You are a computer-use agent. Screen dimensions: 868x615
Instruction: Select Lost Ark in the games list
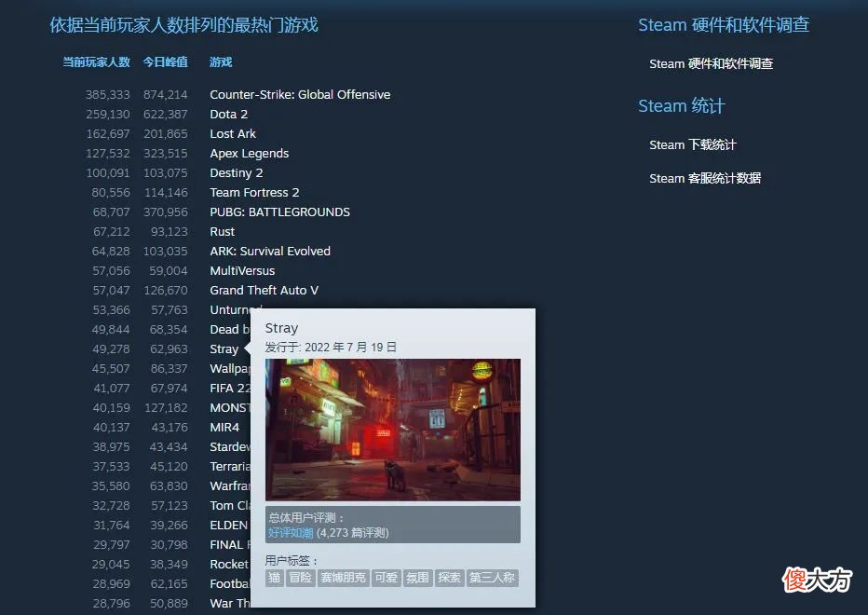(x=233, y=133)
